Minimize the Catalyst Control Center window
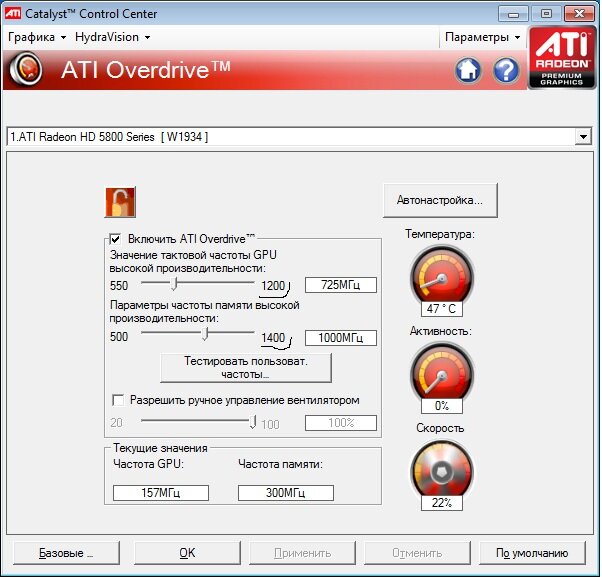602x577 pixels. pos(513,14)
